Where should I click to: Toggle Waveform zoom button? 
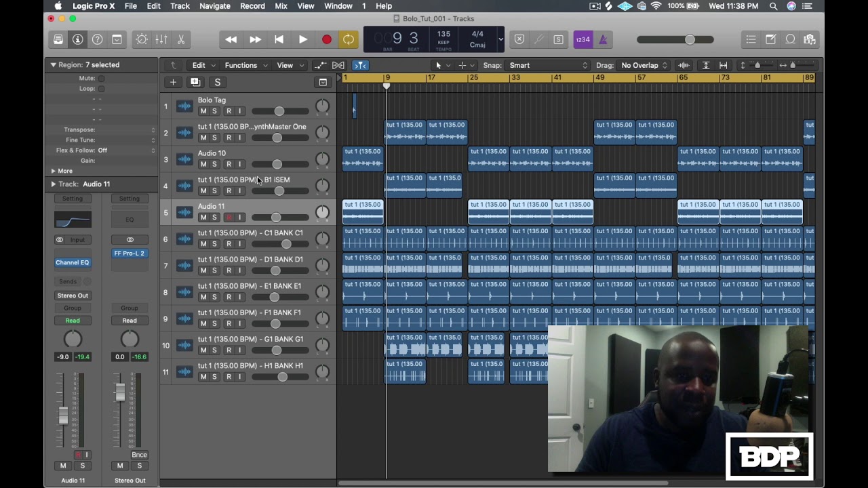(x=684, y=65)
